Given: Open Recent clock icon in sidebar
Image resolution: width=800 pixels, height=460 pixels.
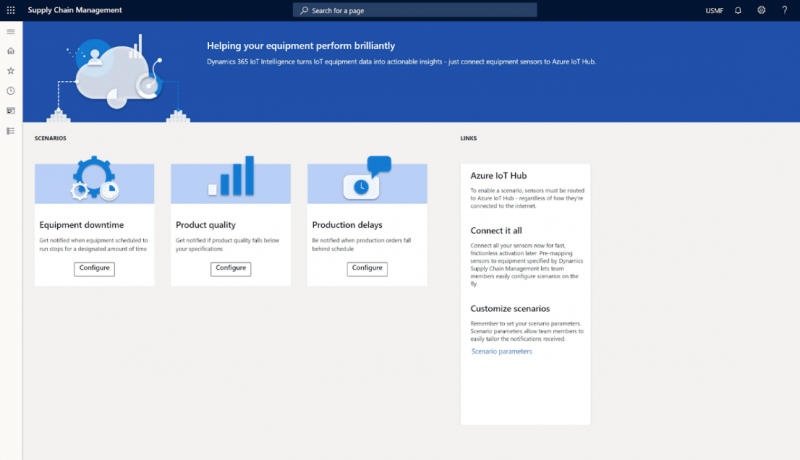Looking at the screenshot, I should click(11, 91).
